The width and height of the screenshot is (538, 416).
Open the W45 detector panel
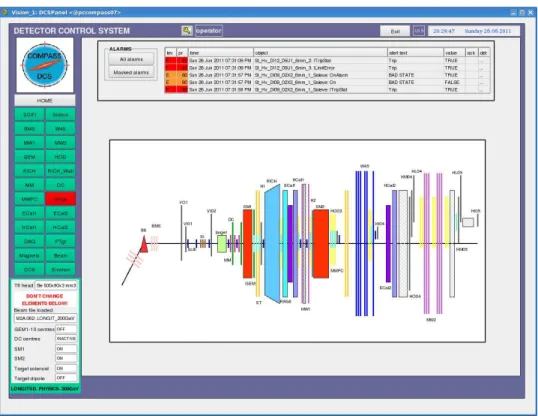[x=60, y=129]
